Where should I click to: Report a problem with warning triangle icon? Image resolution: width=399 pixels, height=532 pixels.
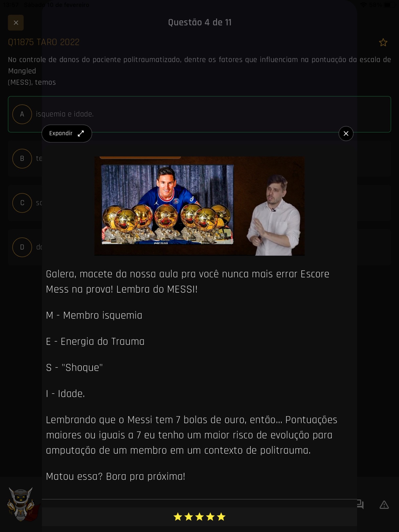(x=384, y=505)
